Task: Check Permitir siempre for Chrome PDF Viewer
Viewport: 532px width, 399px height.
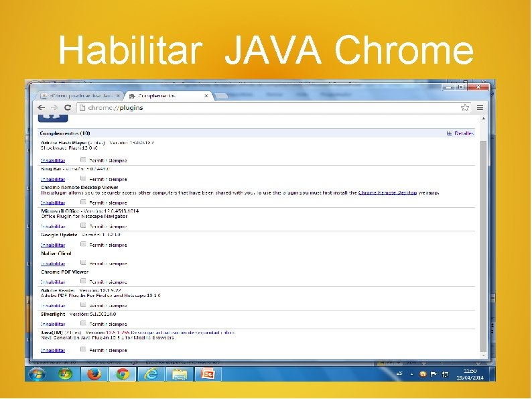Action: 83,281
